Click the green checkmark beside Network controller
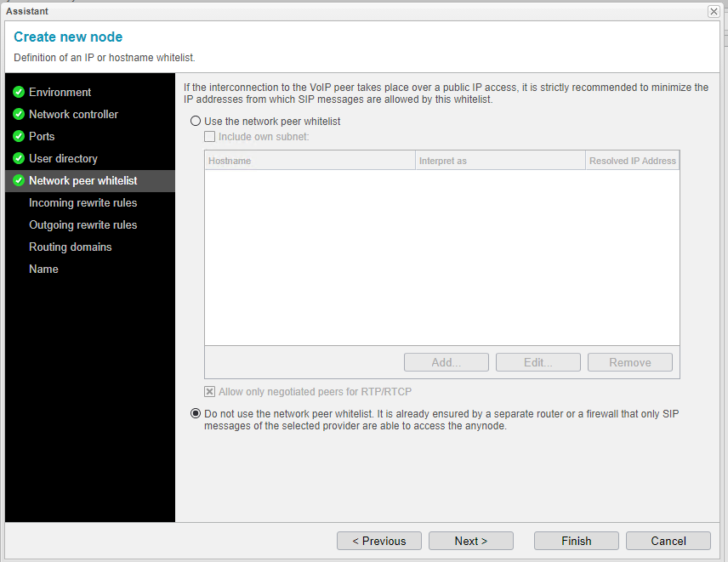Viewport: 728px width, 562px height. point(19,114)
